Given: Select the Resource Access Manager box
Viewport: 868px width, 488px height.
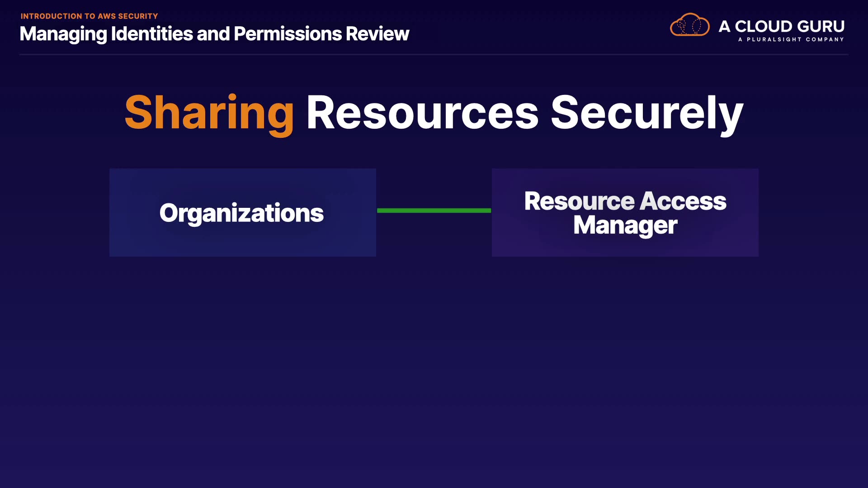Looking at the screenshot, I should tap(625, 212).
